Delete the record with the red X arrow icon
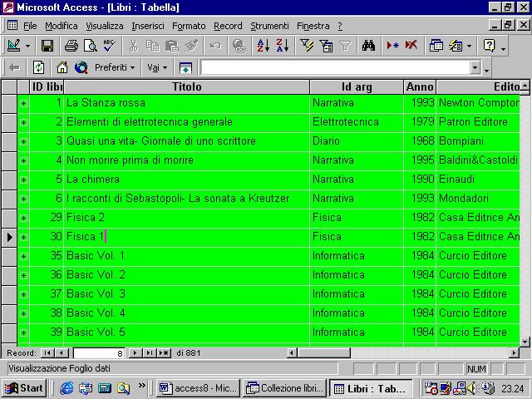Image resolution: width=532 pixels, height=399 pixels. click(x=411, y=46)
